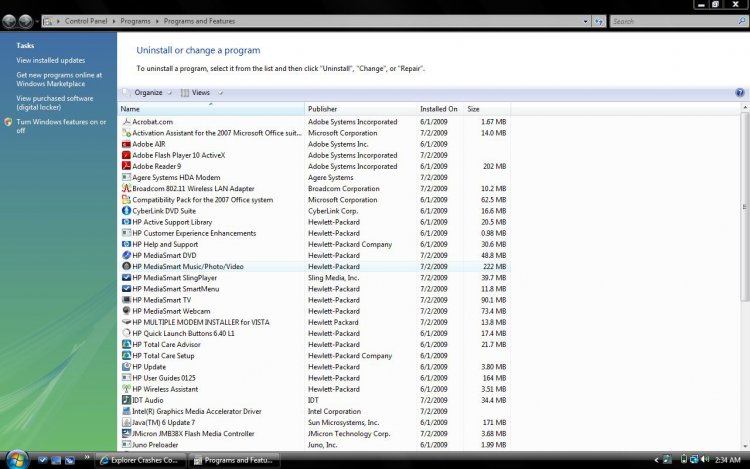
Task: Select HP User Guides 0125 entry
Action: click(x=314, y=378)
